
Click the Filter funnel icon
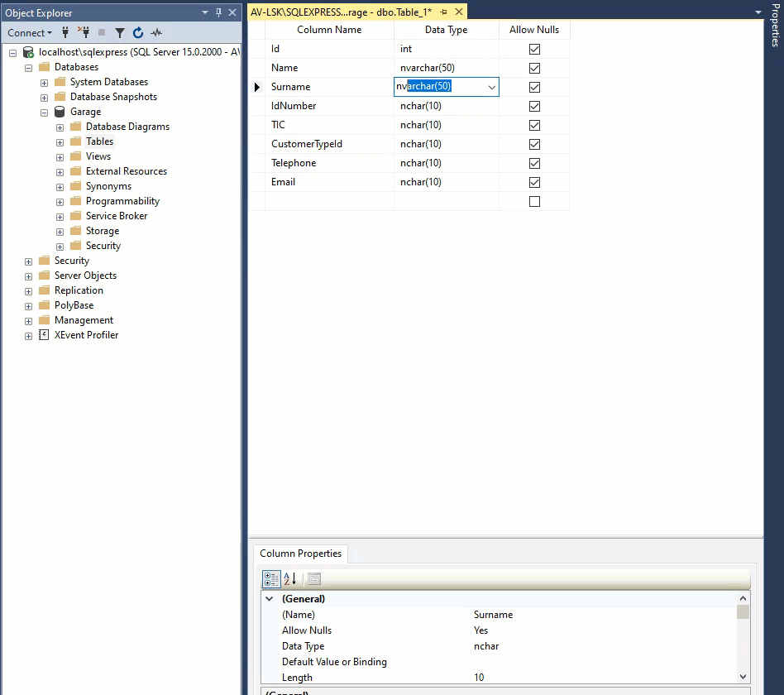pos(120,32)
